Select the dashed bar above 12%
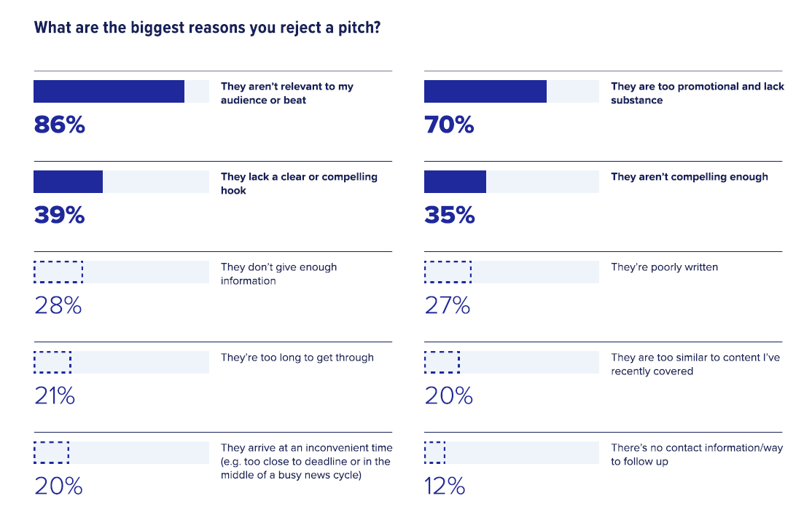812x512 pixels. click(x=434, y=452)
